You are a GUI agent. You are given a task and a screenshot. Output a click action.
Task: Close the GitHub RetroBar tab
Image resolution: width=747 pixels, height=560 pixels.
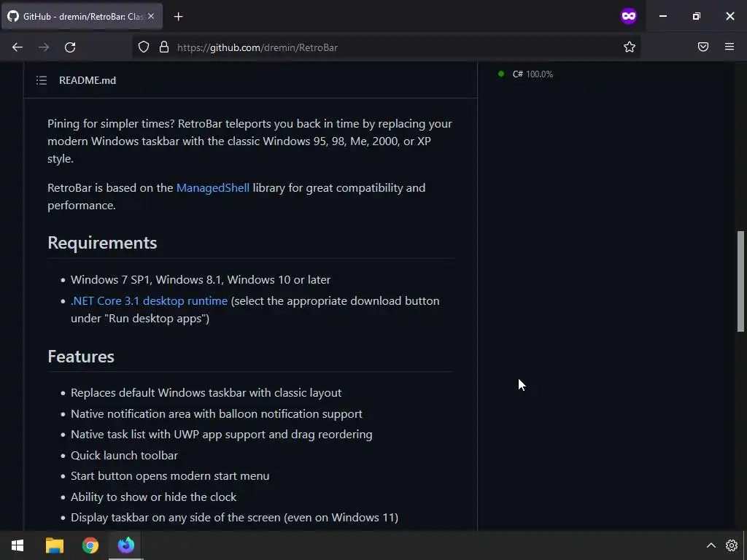pyautogui.click(x=151, y=16)
